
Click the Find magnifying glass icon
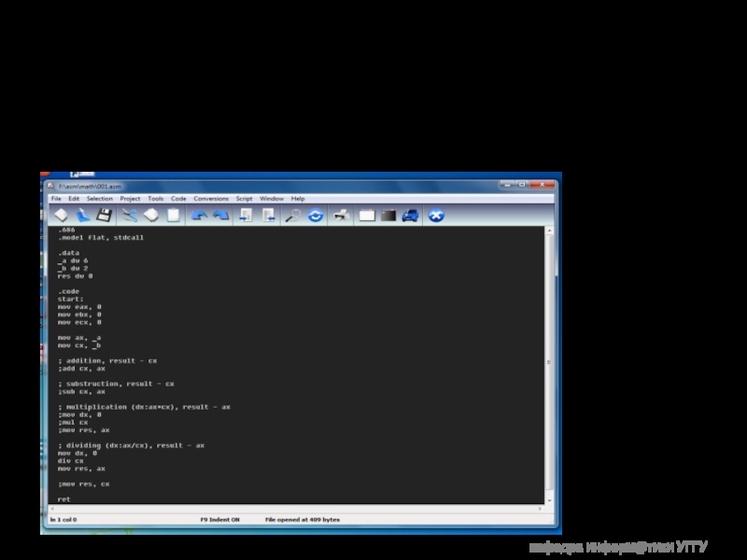(292, 216)
